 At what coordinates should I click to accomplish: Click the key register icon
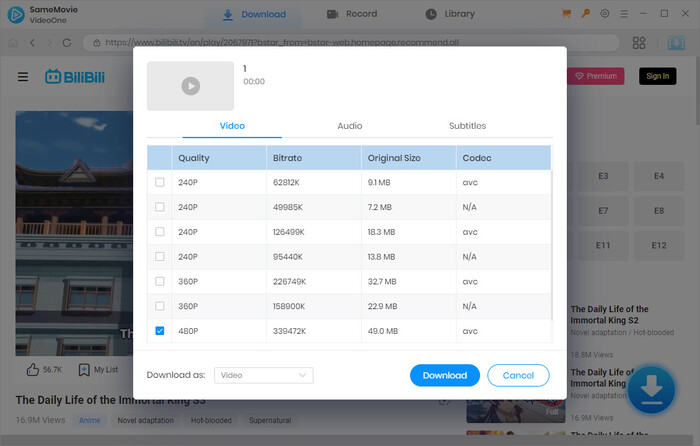coord(586,13)
